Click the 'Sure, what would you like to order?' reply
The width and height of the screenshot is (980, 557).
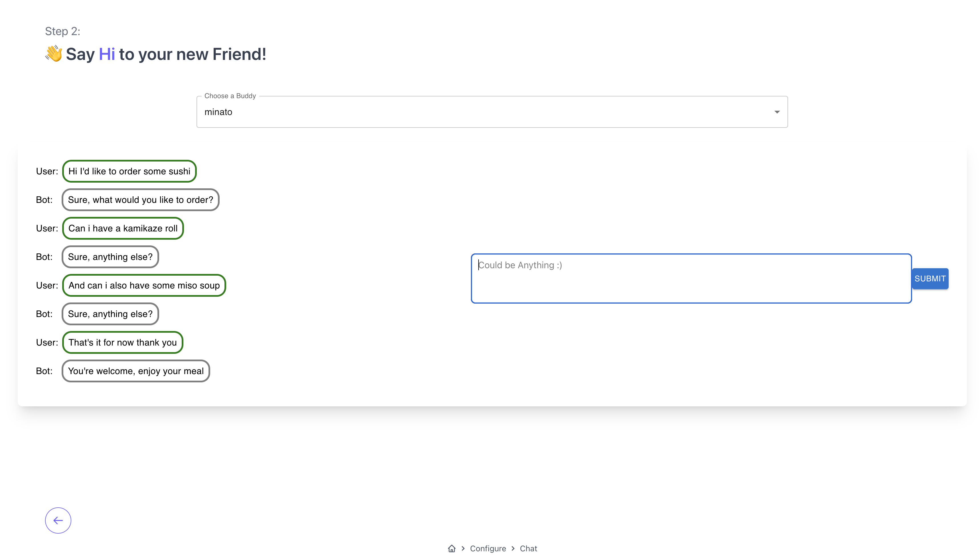140,200
